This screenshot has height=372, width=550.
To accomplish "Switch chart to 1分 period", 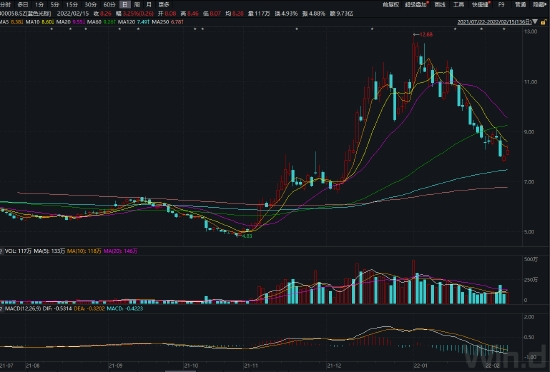I will click(39, 5).
